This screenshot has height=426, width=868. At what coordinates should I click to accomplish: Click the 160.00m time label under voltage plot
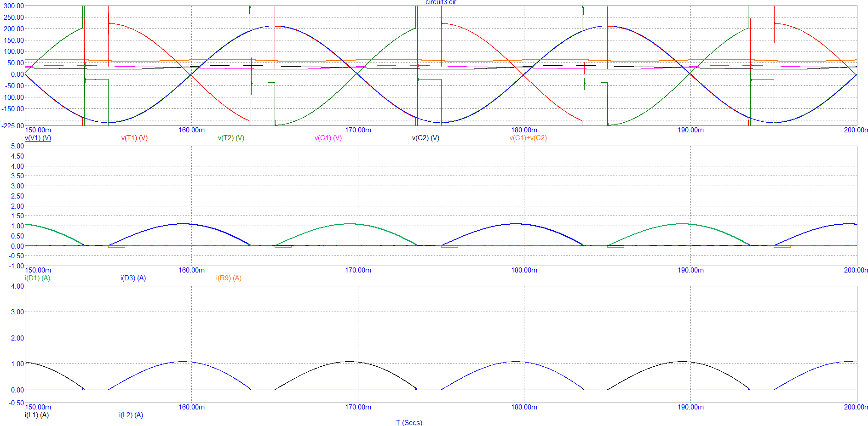[191, 130]
